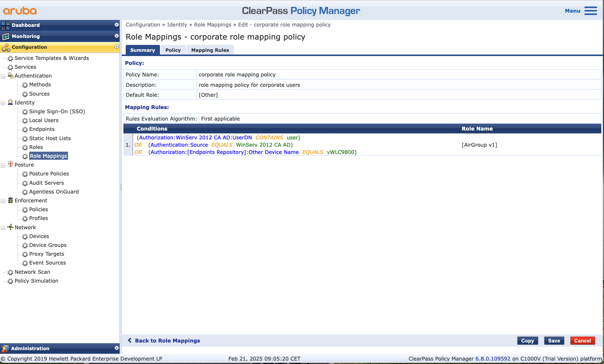Collapse the Authentication tree node
The height and width of the screenshot is (364, 604).
click(x=3, y=76)
